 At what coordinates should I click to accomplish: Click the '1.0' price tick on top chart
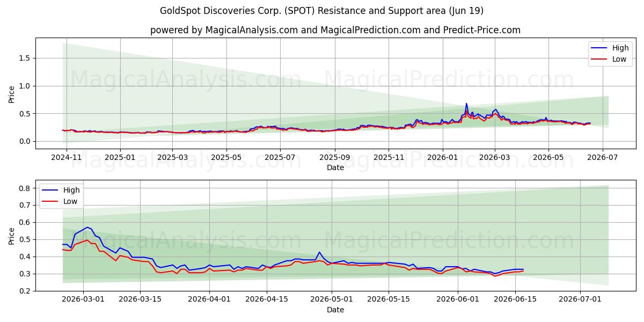click(26, 86)
